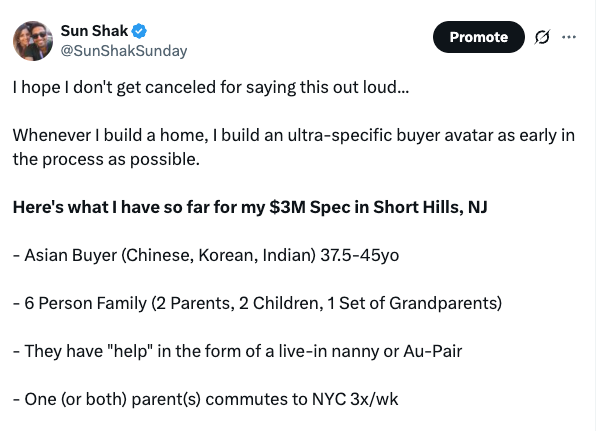The width and height of the screenshot is (596, 431).
Task: Click the bold '$3M Spec' heading line
Action: point(250,208)
